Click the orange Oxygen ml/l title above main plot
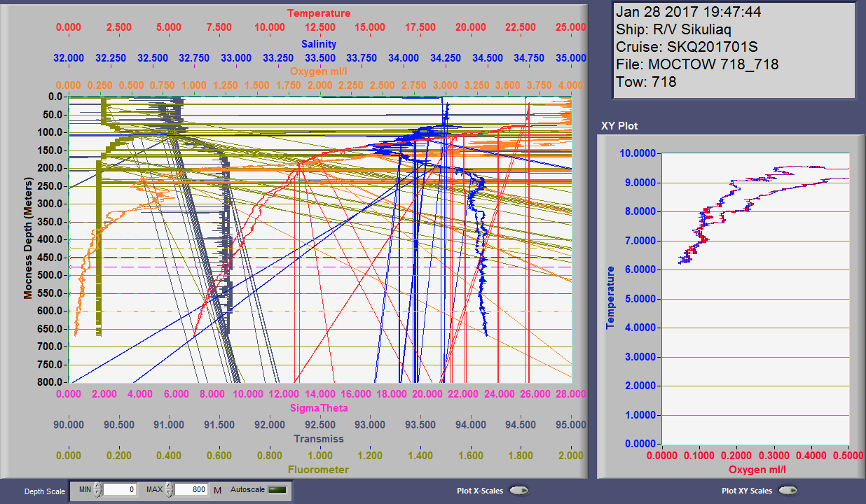This screenshot has height=504, width=866. pos(319,71)
